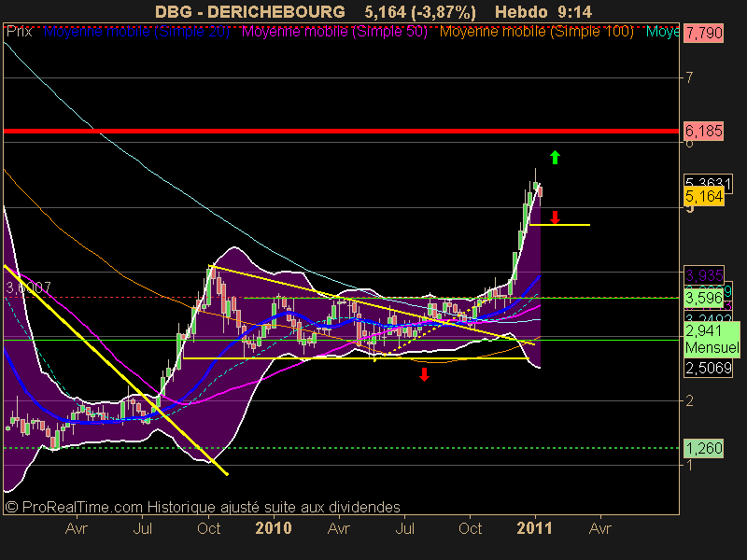Click the purple '3,935' price label

[704, 274]
